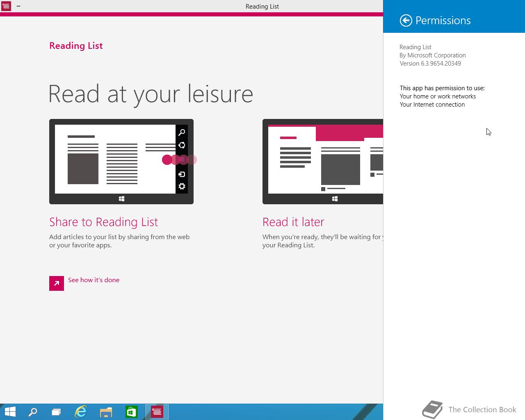525x420 pixels.
Task: Open the See how it's done link
Action: [94, 280]
